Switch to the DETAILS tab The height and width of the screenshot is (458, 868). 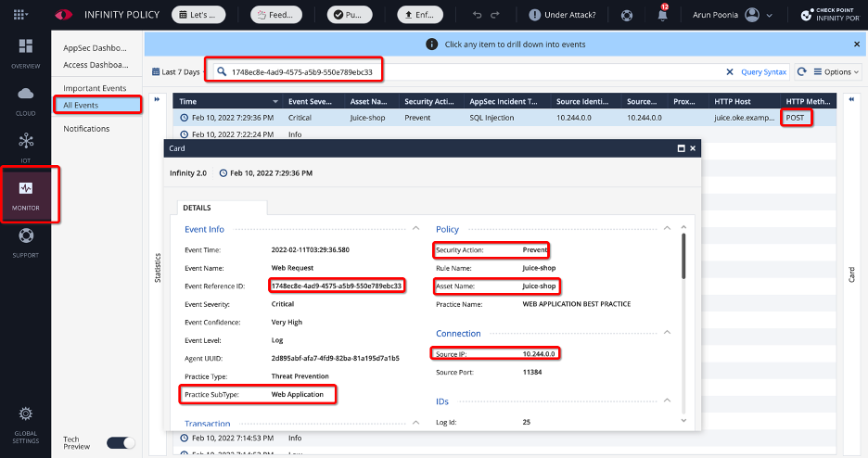(197, 209)
